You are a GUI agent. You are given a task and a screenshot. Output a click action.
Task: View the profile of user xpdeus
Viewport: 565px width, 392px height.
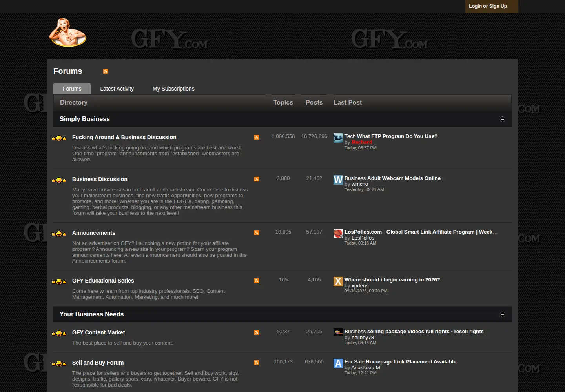(x=360, y=286)
